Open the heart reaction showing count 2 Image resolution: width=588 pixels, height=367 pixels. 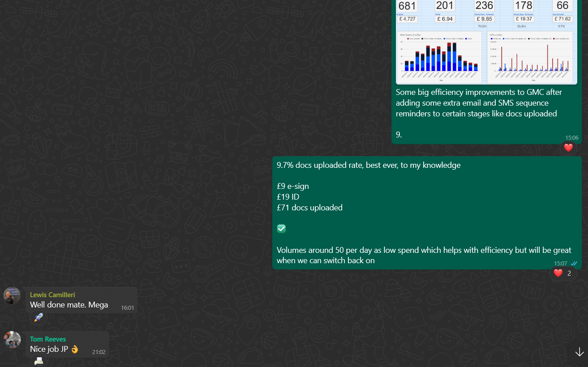(x=563, y=273)
